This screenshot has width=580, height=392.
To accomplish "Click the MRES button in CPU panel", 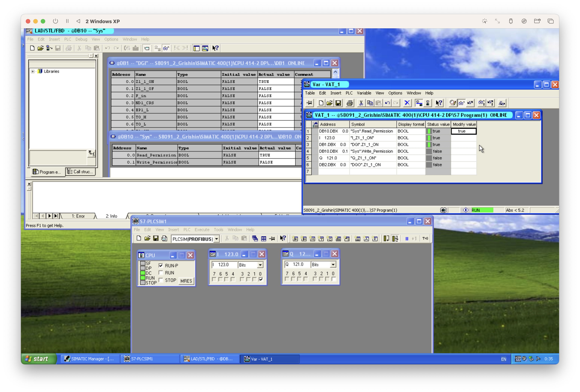I will pos(186,281).
